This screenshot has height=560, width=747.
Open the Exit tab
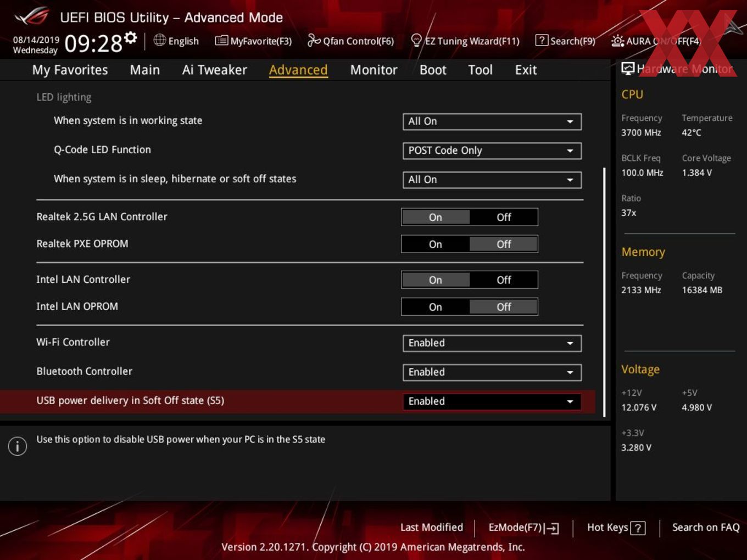tap(526, 70)
